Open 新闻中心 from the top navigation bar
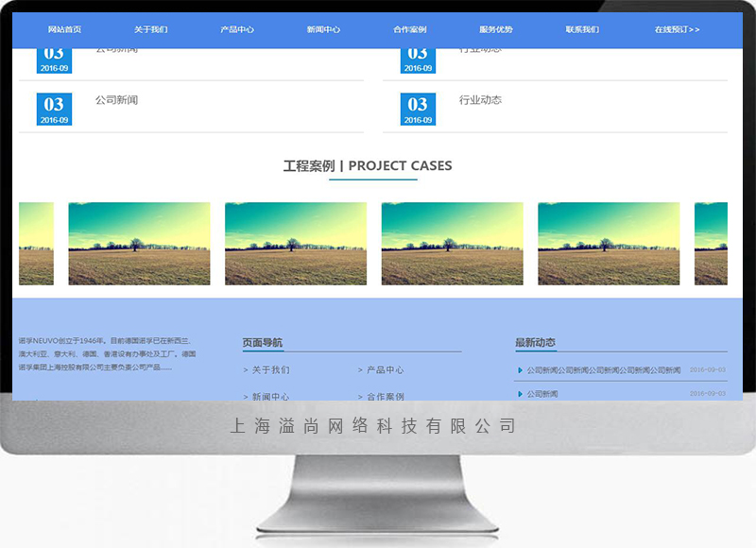The image size is (756, 548). pos(323,29)
